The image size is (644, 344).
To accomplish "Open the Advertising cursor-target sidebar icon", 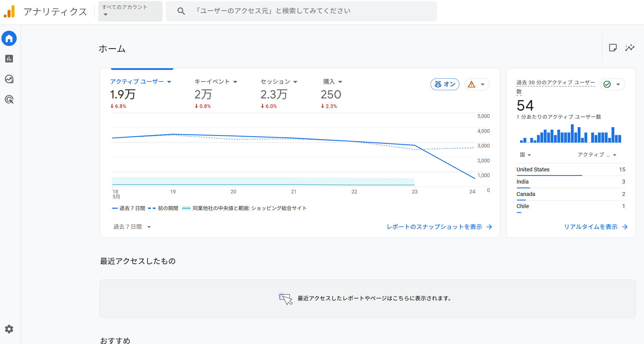I will click(x=9, y=100).
